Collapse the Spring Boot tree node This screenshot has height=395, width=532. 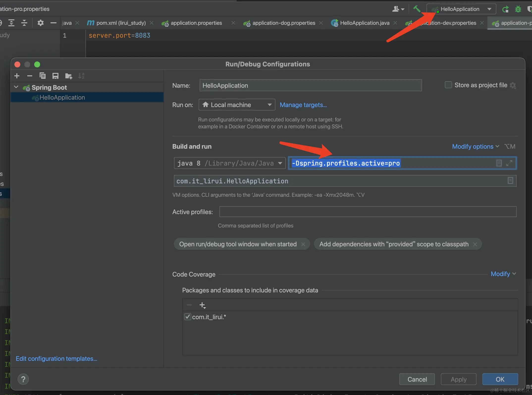point(16,87)
